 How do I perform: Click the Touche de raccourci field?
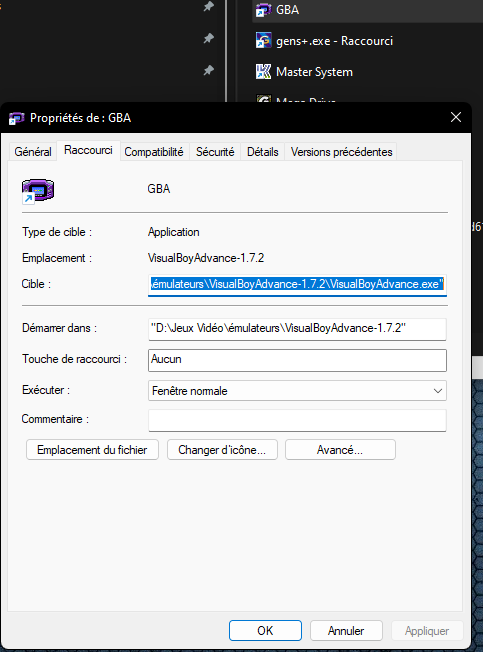(x=297, y=360)
